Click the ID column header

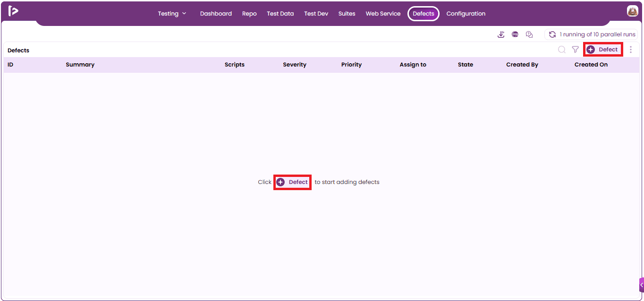10,65
